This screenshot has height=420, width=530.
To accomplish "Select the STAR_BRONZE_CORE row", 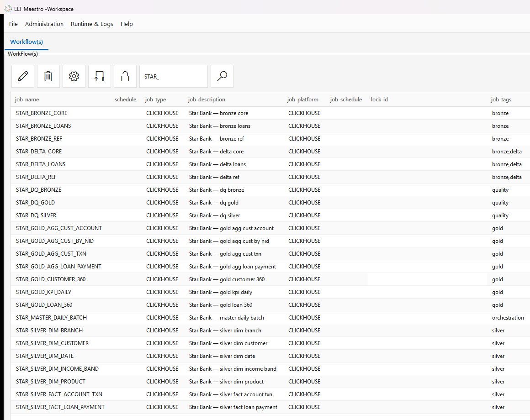I will [x=270, y=113].
